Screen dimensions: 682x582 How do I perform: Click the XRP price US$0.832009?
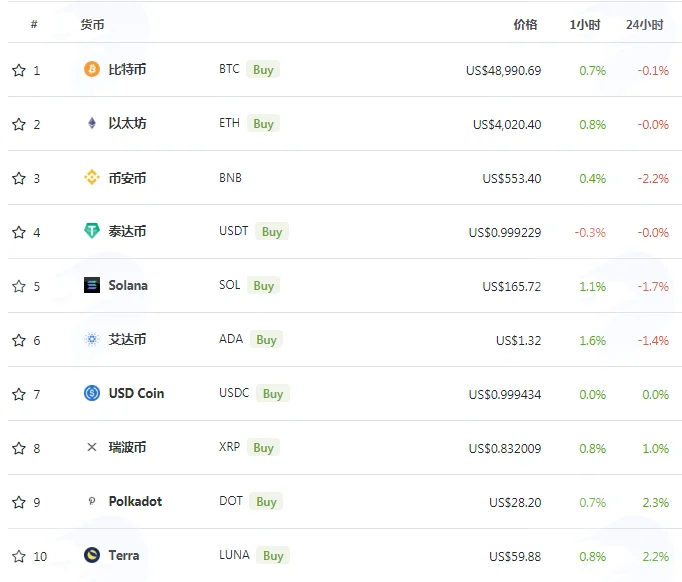tap(505, 448)
